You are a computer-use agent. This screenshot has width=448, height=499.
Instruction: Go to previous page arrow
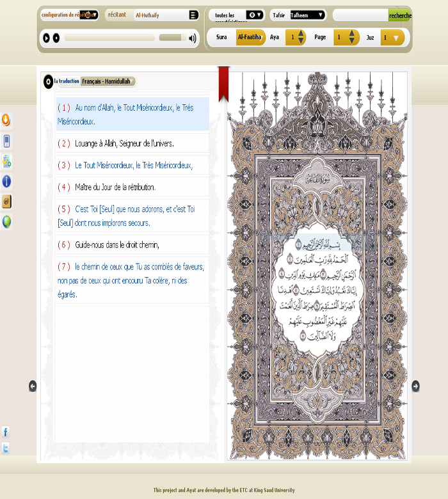(x=33, y=386)
